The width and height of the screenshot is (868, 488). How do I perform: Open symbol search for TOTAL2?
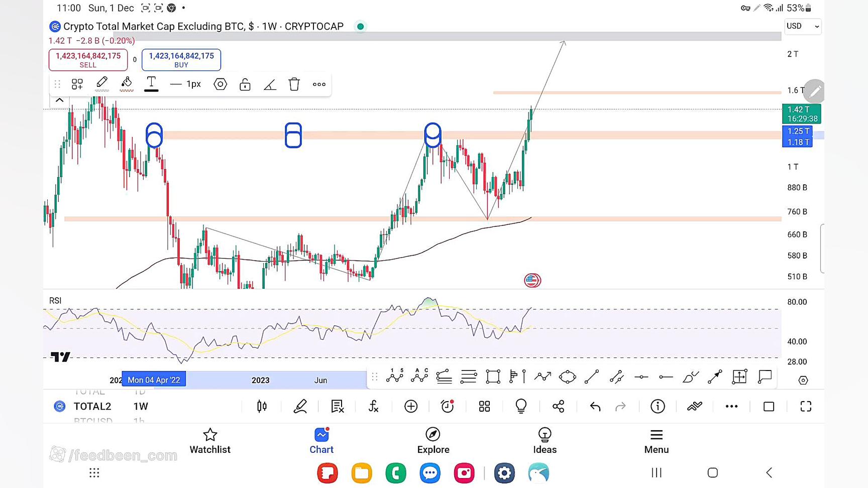click(x=92, y=406)
